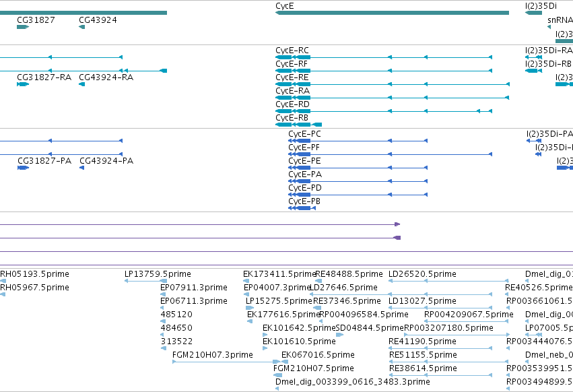Viewport: 573px width, 392px height.
Task: Select the l(2)35Di gene bar
Action: coord(533,13)
